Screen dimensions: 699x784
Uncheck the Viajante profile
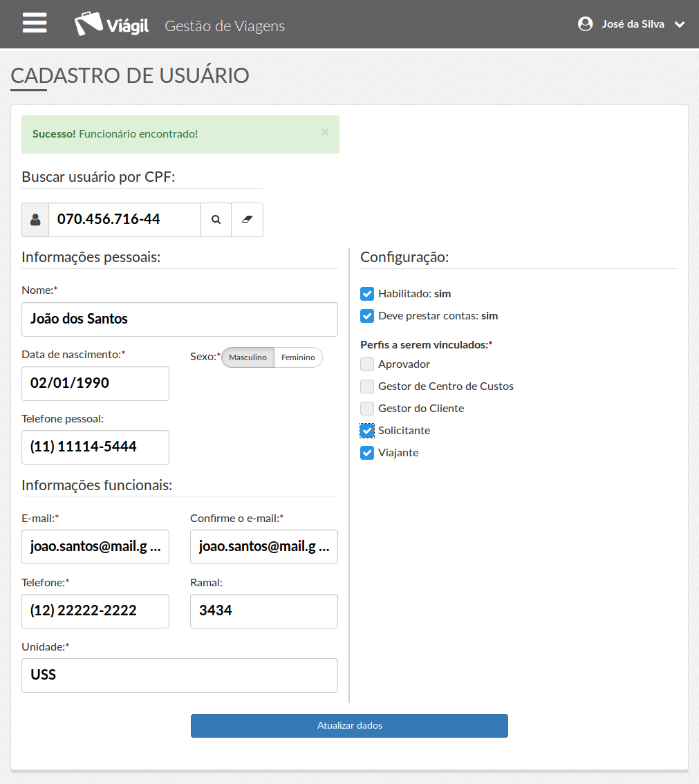click(x=367, y=453)
